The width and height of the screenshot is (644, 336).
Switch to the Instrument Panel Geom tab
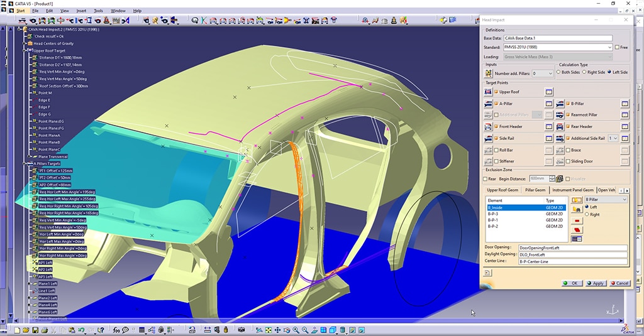click(x=572, y=190)
